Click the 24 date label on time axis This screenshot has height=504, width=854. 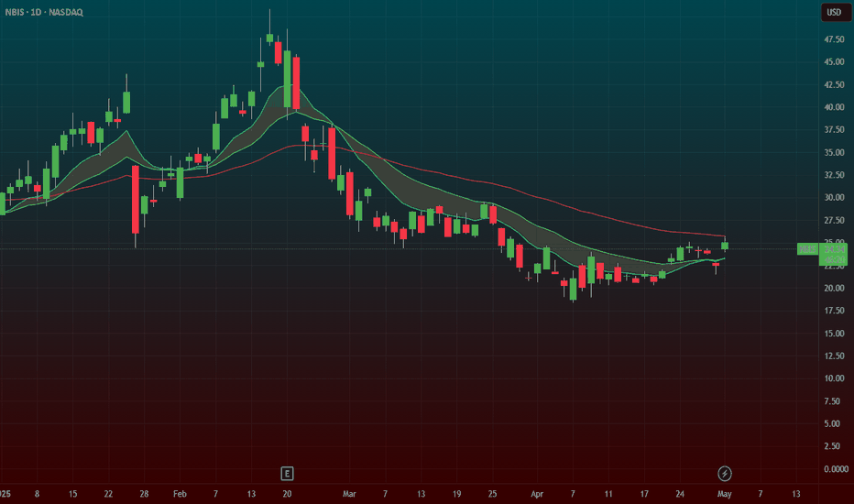pyautogui.click(x=680, y=494)
